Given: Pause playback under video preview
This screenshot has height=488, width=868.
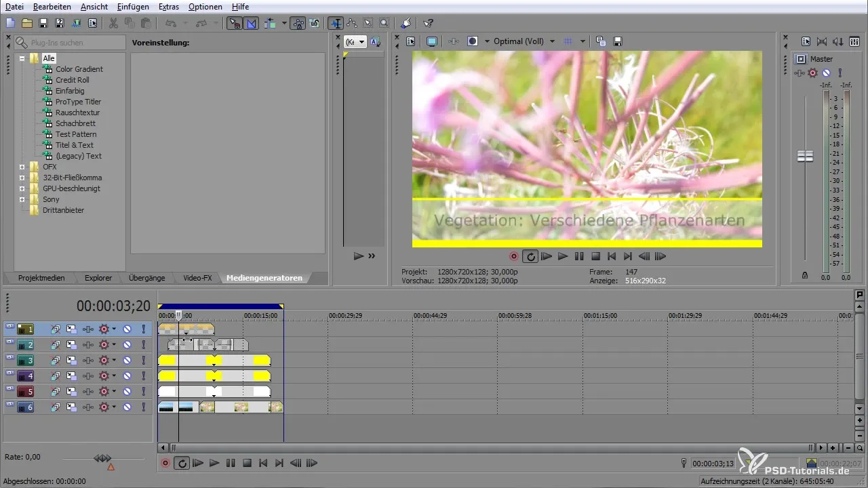Looking at the screenshot, I should [x=579, y=256].
